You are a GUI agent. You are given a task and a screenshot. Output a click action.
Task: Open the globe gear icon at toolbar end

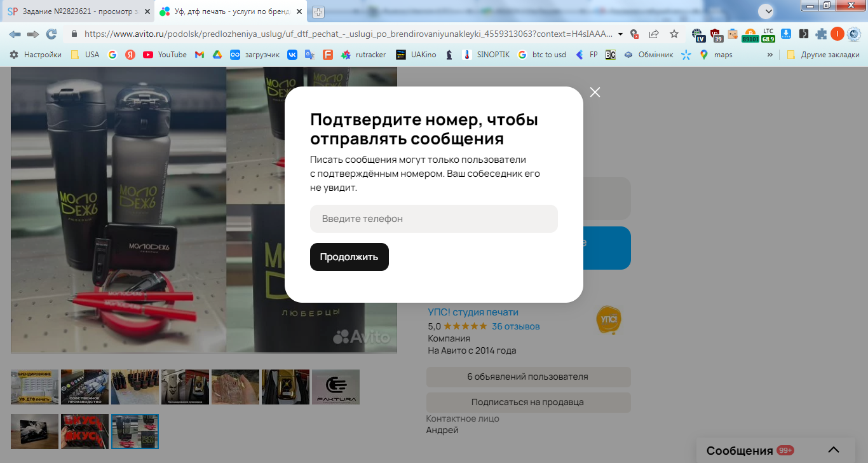coord(853,34)
